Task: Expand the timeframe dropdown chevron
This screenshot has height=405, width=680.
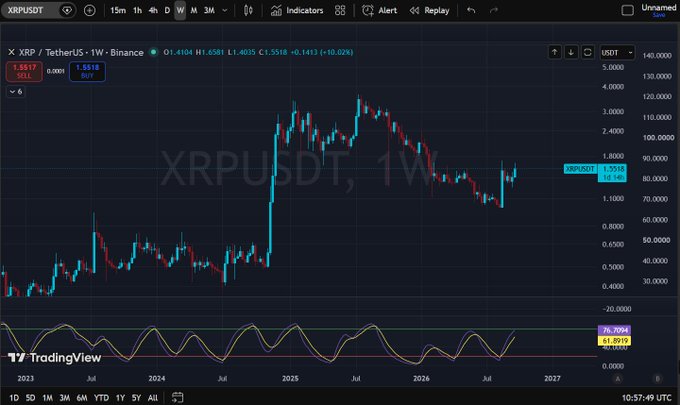Action: click(x=225, y=10)
